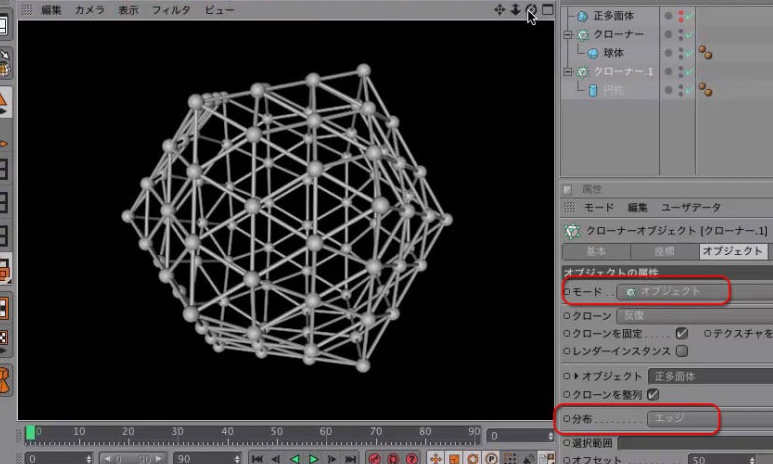This screenshot has height=464, width=773.
Task: Jump to the first frame
Action: 257,459
